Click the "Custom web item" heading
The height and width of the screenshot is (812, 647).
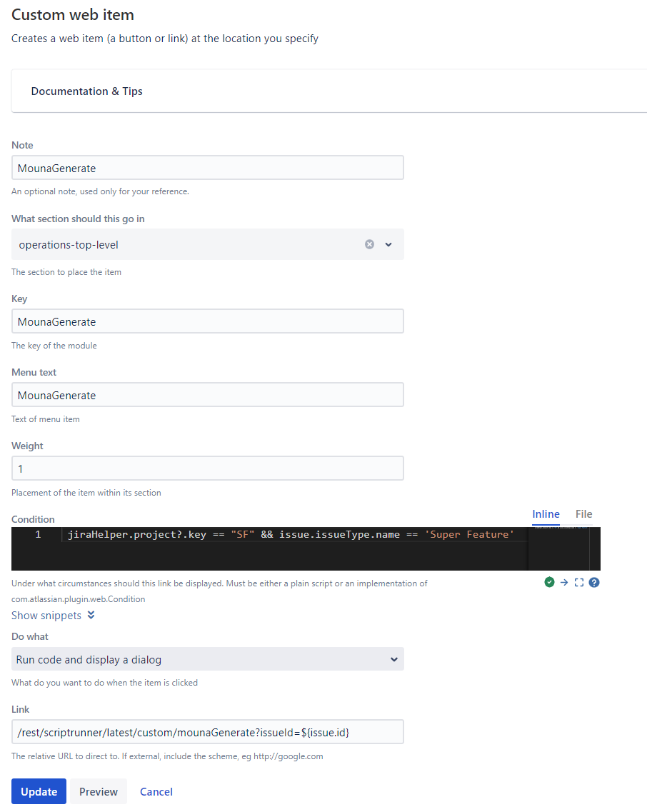[73, 14]
